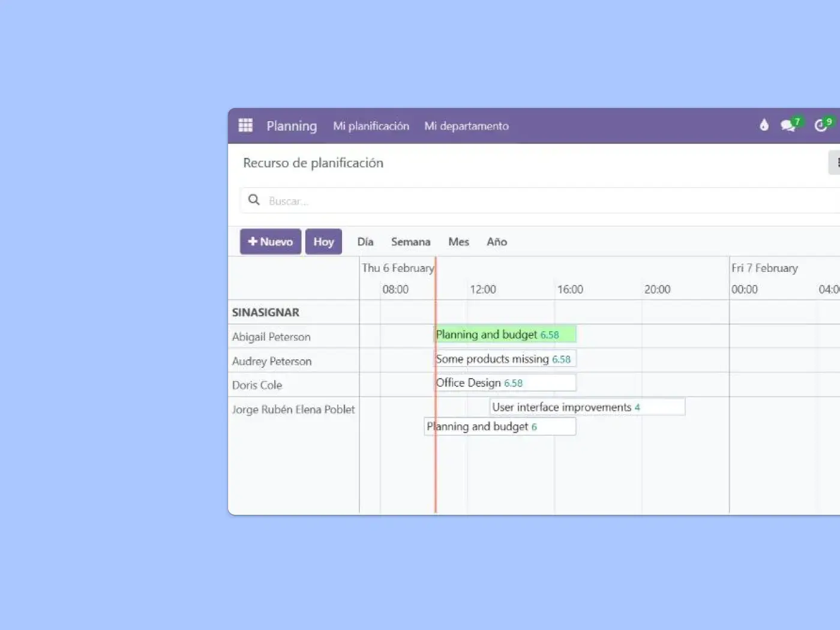This screenshot has width=840, height=630.
Task: Open the Mi departamento menu
Action: tap(466, 126)
